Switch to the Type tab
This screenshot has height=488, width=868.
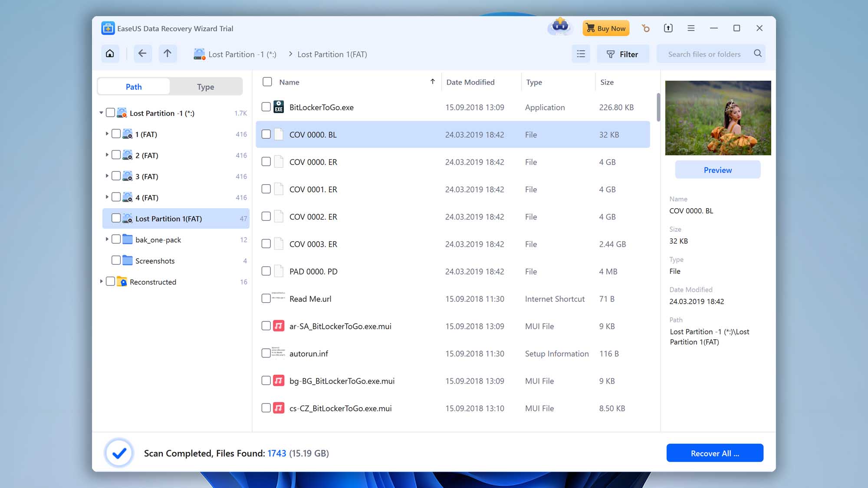click(x=206, y=86)
